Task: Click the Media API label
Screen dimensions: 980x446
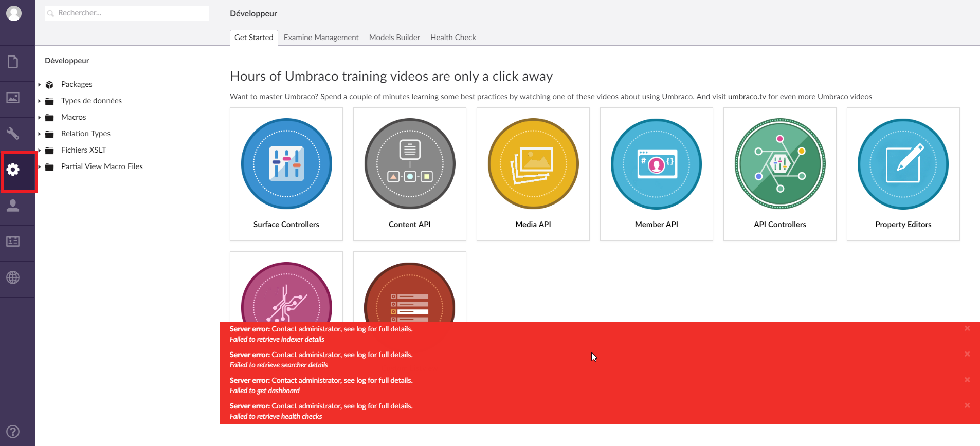Action: pos(533,225)
